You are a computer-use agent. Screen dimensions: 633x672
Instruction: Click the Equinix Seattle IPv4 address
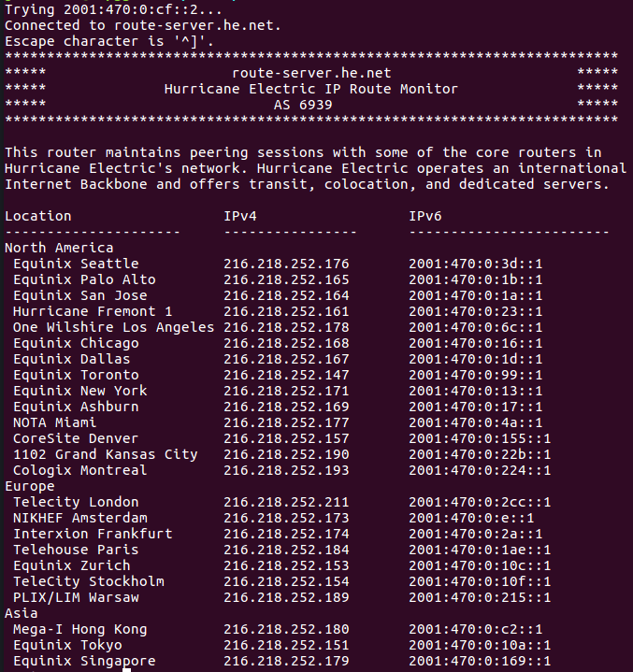286,264
